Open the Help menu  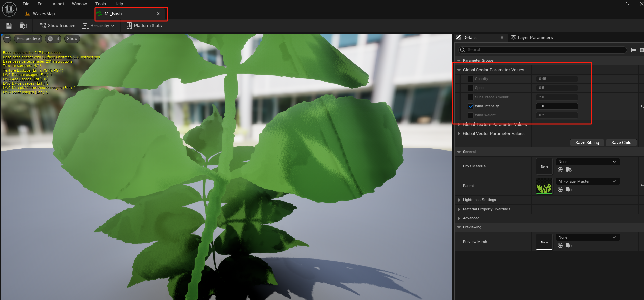pos(118,4)
